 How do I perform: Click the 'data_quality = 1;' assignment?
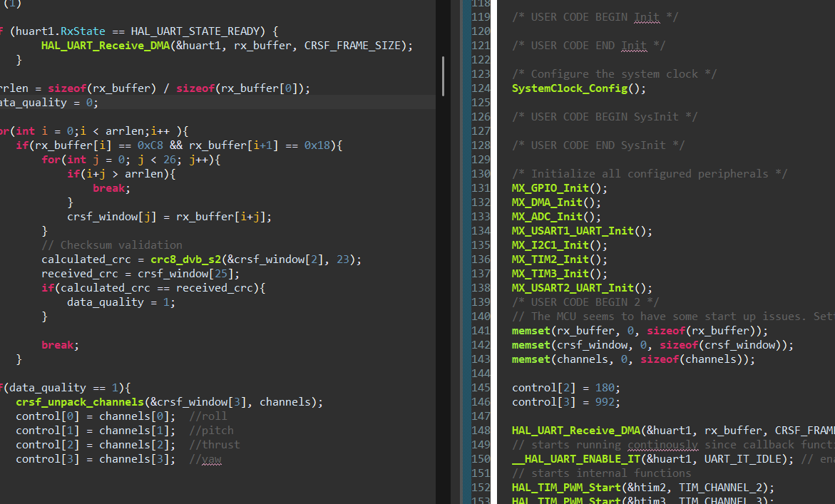121,302
